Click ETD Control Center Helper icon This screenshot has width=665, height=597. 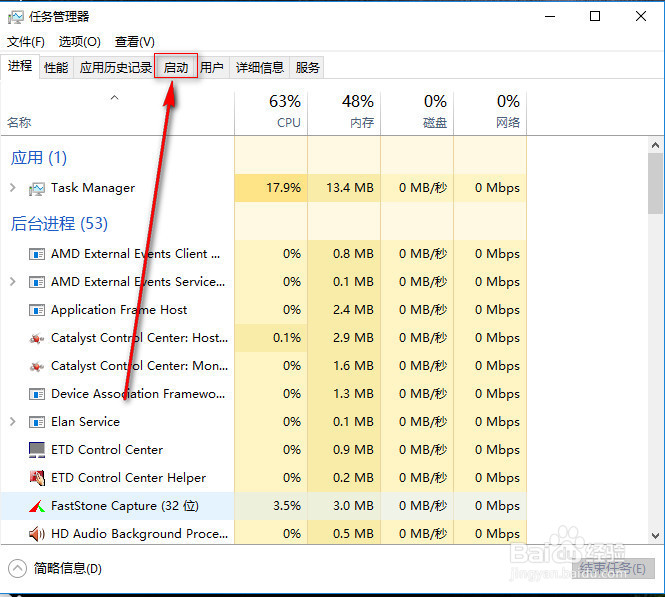pyautogui.click(x=37, y=478)
